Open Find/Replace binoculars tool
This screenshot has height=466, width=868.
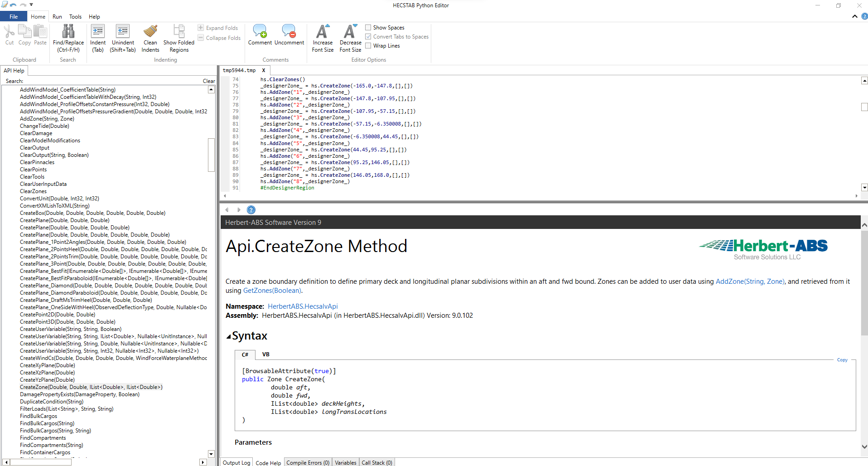pos(68,31)
